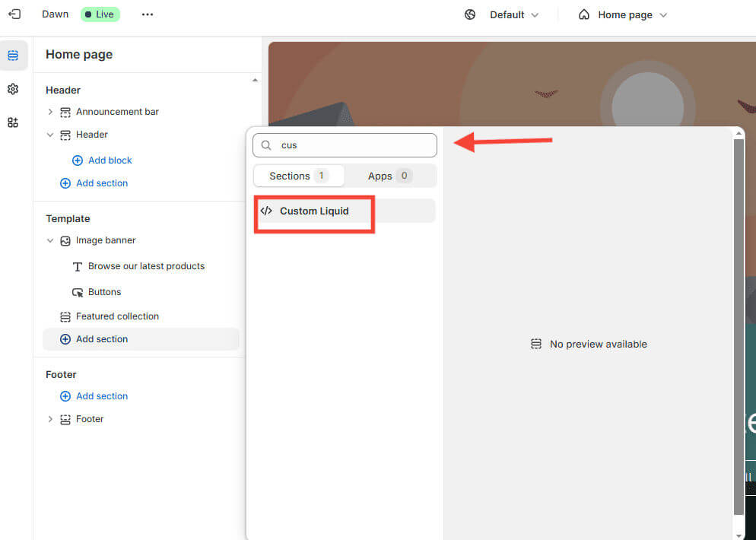The height and width of the screenshot is (540, 756).
Task: Select Browse our latest products text block
Action: click(x=146, y=266)
